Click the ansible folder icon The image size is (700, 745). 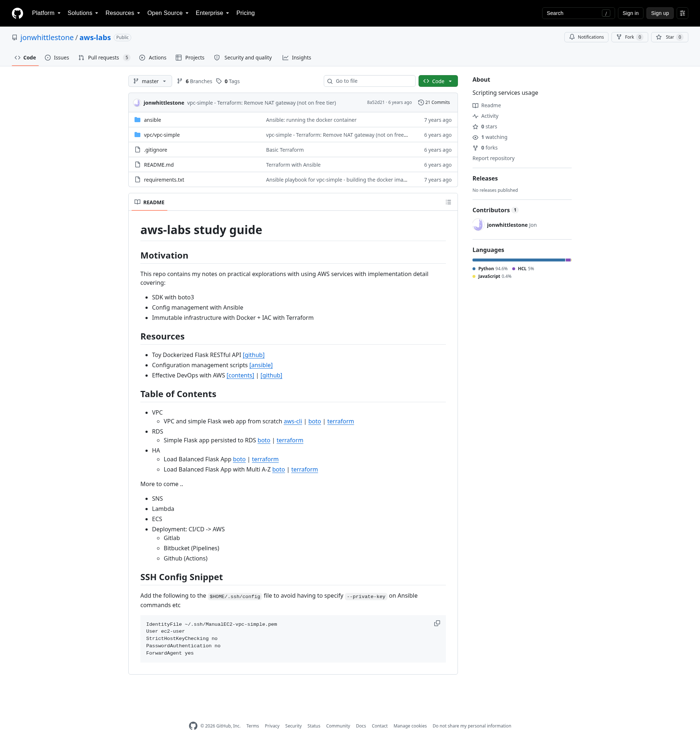pos(137,120)
